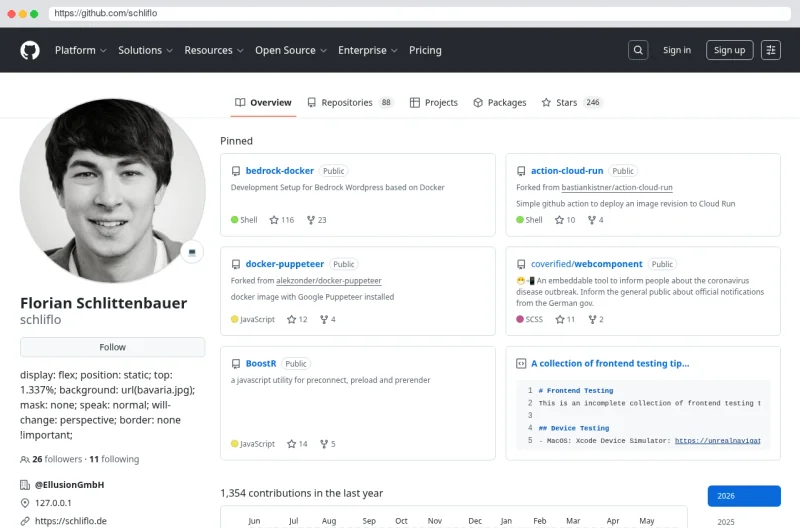This screenshot has width=800, height=528.
Task: Click the gist code icon beside frontend testing tips
Action: coord(521,364)
